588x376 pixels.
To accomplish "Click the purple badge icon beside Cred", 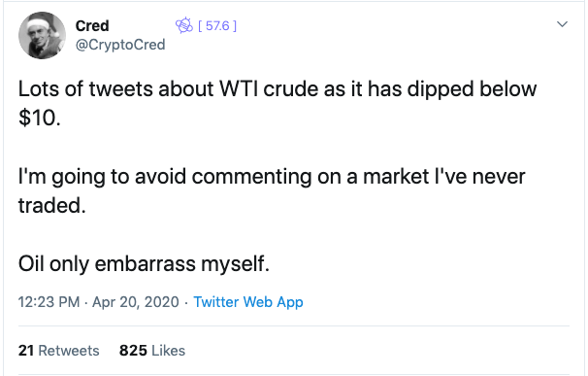I will pos(184,25).
